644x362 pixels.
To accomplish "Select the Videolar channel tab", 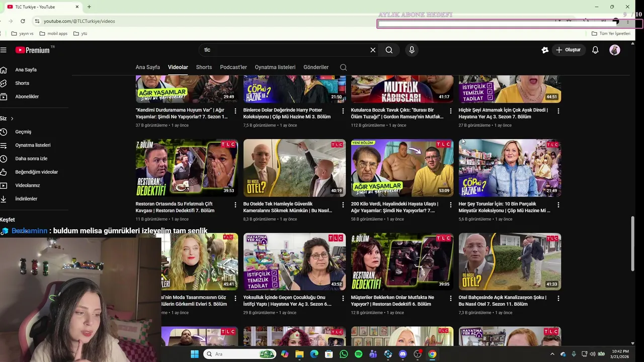I will tap(178, 67).
